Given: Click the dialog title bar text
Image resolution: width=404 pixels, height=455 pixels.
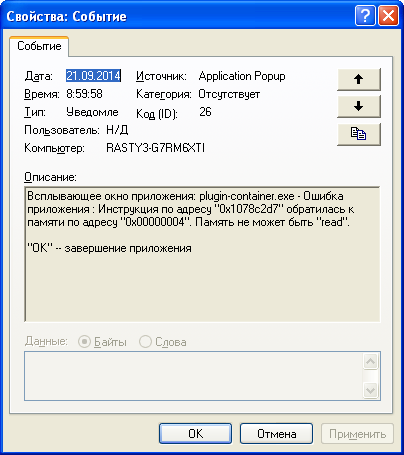Looking at the screenshot, I should (x=67, y=16).
